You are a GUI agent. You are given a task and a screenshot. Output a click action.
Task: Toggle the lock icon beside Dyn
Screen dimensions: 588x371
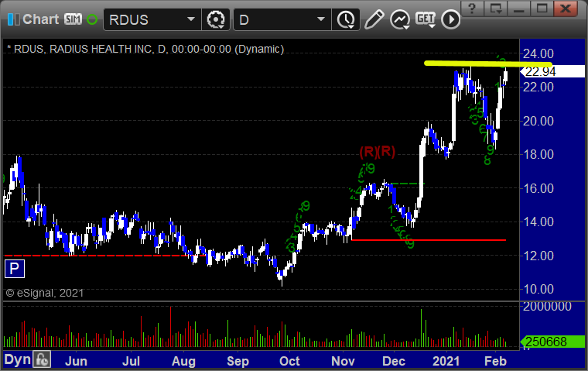click(x=42, y=359)
